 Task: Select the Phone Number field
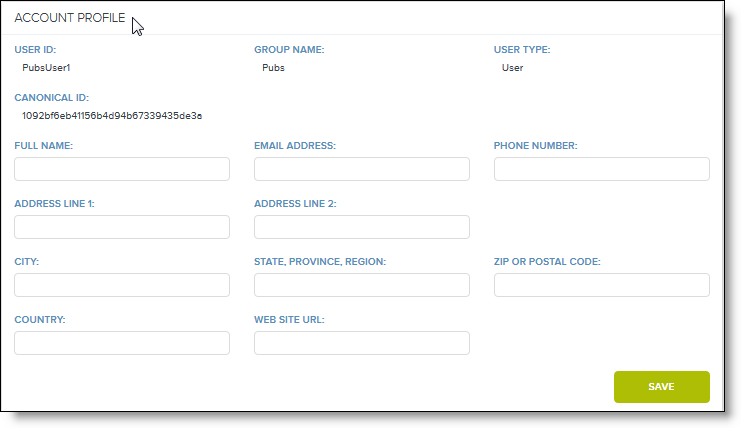tap(602, 169)
